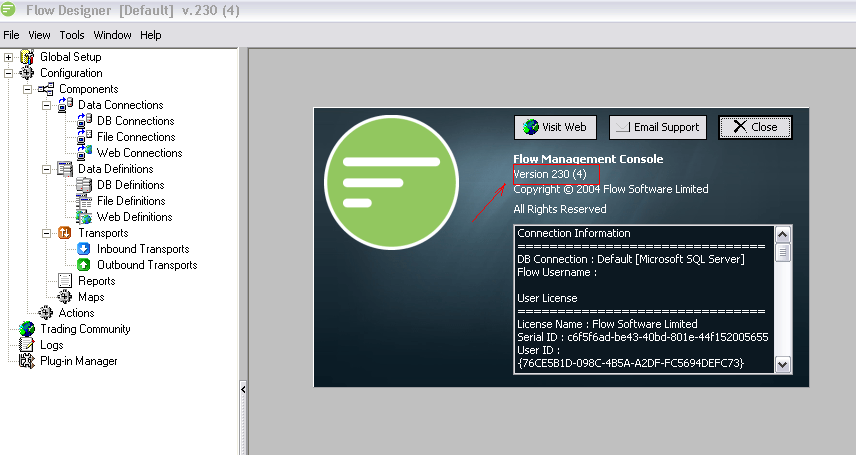856x455 pixels.
Task: Collapse the Data Definitions node
Action: click(46, 169)
